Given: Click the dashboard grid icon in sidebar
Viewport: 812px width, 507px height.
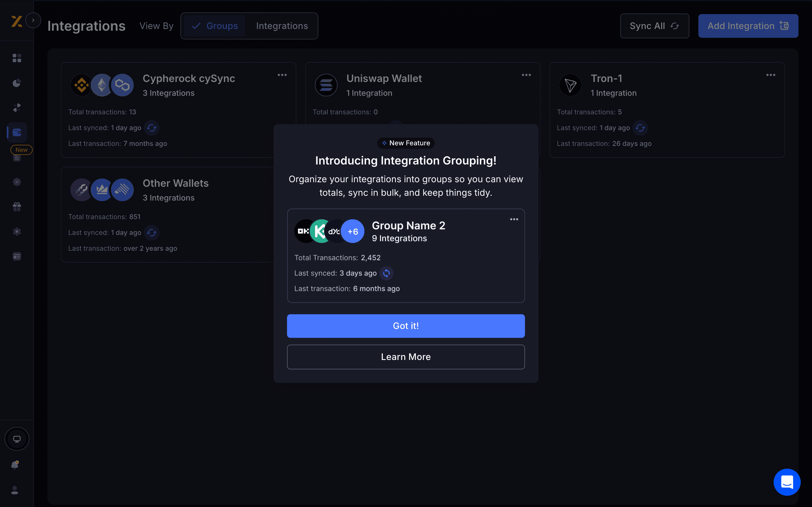Looking at the screenshot, I should [17, 58].
